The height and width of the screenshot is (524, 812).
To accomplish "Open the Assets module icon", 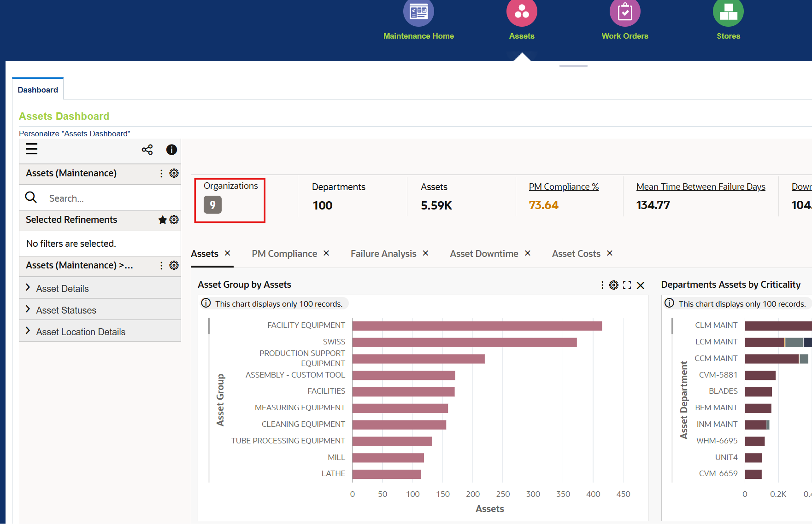I will pyautogui.click(x=522, y=12).
